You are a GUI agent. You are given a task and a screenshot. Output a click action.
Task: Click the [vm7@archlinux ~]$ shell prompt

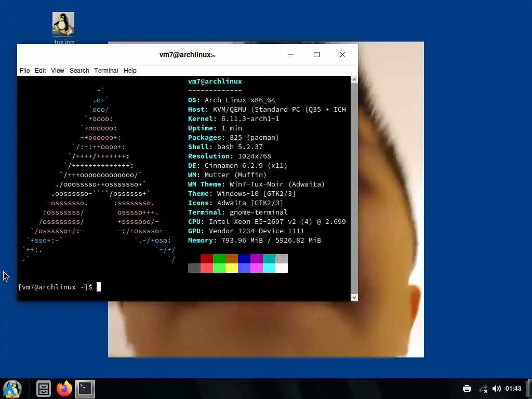tap(55, 287)
